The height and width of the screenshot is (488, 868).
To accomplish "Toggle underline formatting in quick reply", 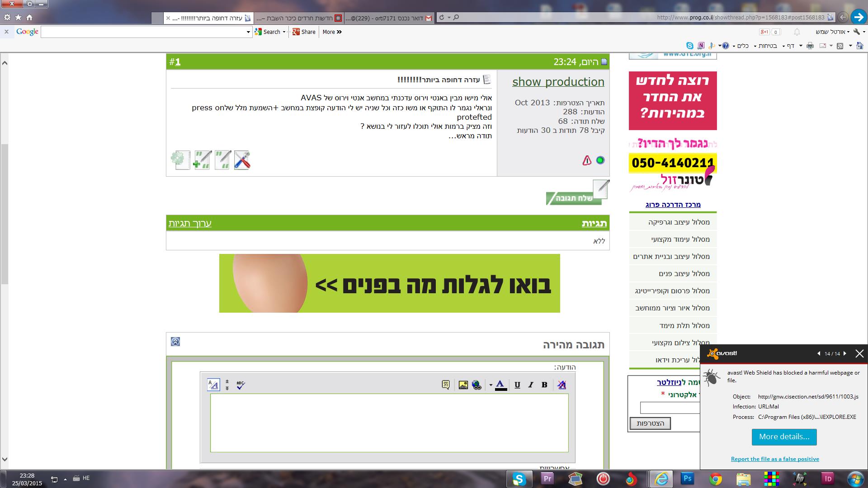I will coord(517,385).
